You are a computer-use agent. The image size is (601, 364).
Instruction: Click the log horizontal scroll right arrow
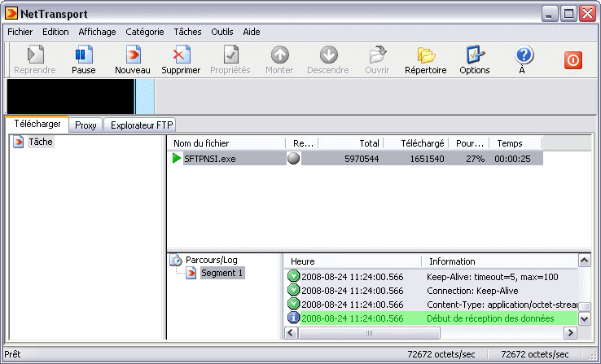coord(571,332)
